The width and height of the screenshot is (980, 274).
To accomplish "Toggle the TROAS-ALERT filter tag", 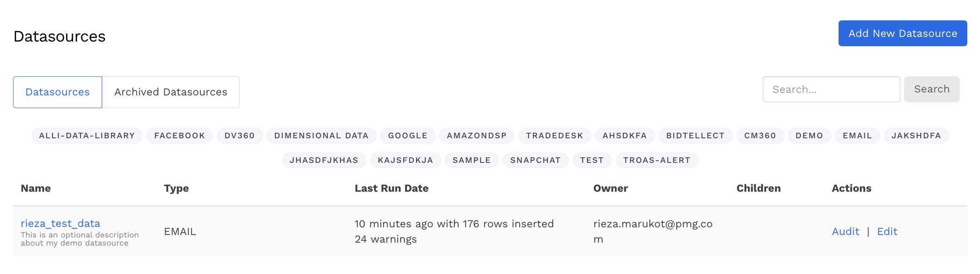I will coord(656,160).
